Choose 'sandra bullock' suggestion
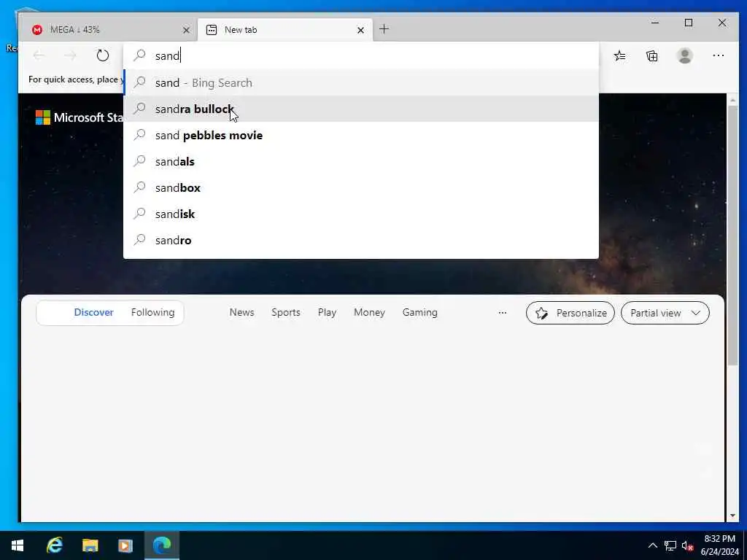This screenshot has height=560, width=747. pyautogui.click(x=360, y=109)
